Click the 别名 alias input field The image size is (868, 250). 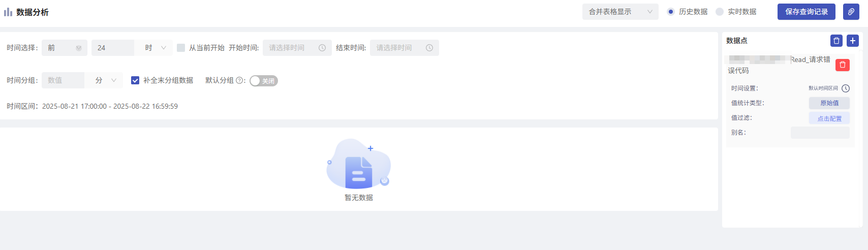coord(820,133)
